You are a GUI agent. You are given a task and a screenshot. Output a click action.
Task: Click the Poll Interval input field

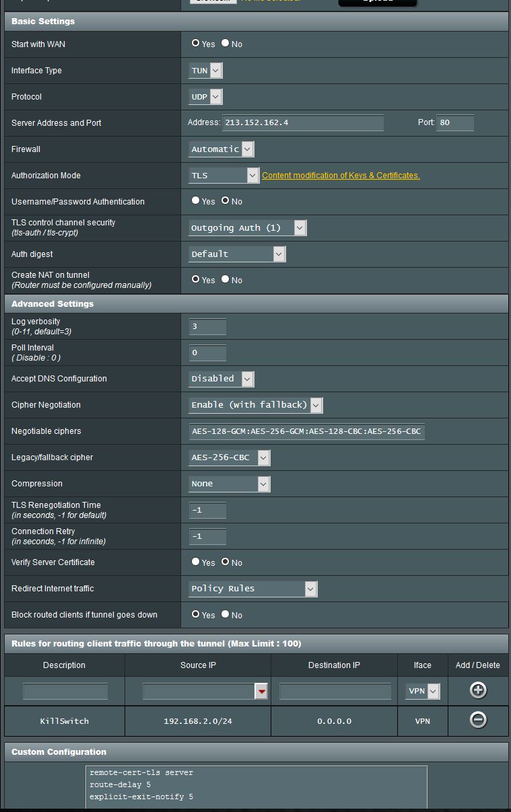tap(207, 353)
